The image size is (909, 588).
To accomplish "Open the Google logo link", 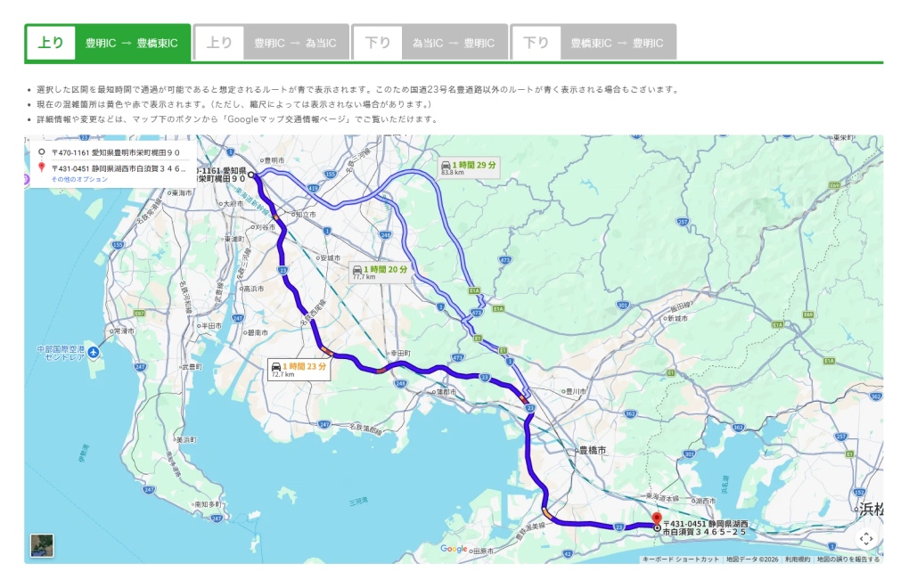I will 454,549.
